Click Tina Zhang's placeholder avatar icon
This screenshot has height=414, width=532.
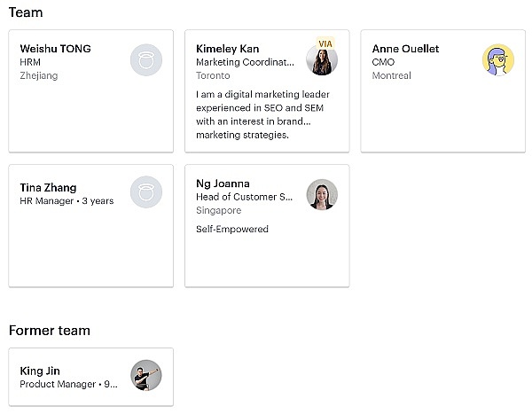146,191
